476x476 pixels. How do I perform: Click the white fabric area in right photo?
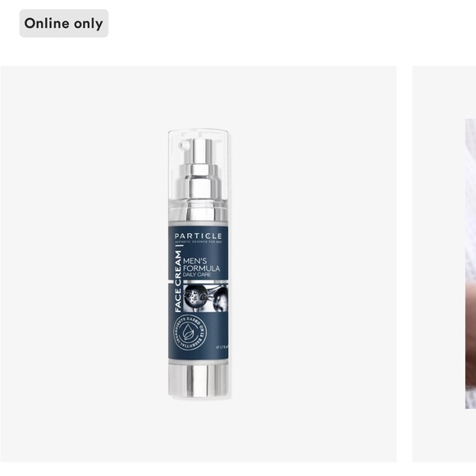[471, 197]
